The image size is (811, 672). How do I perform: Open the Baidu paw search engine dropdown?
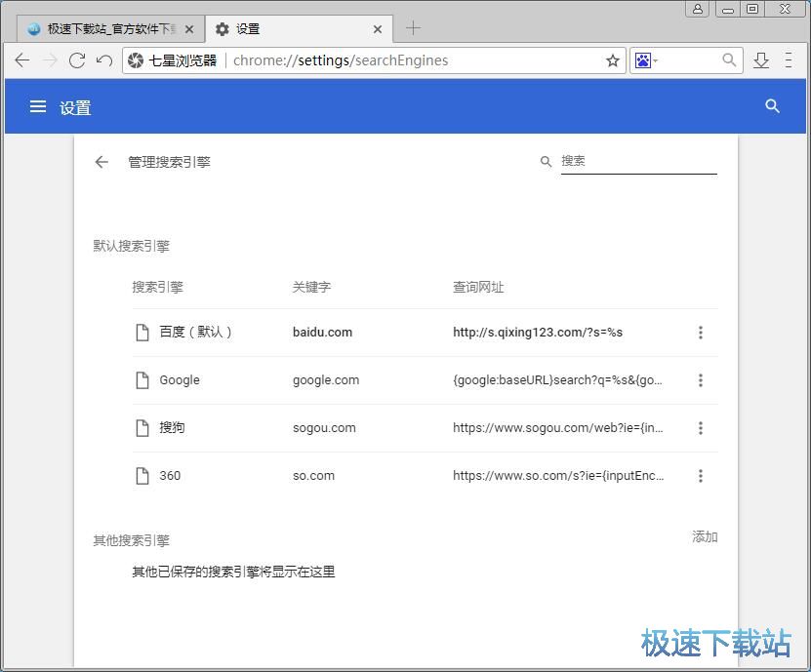[646, 60]
